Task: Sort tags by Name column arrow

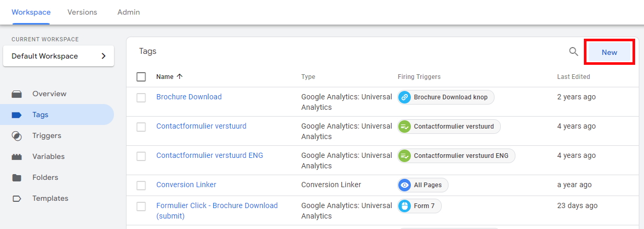Action: pos(180,77)
